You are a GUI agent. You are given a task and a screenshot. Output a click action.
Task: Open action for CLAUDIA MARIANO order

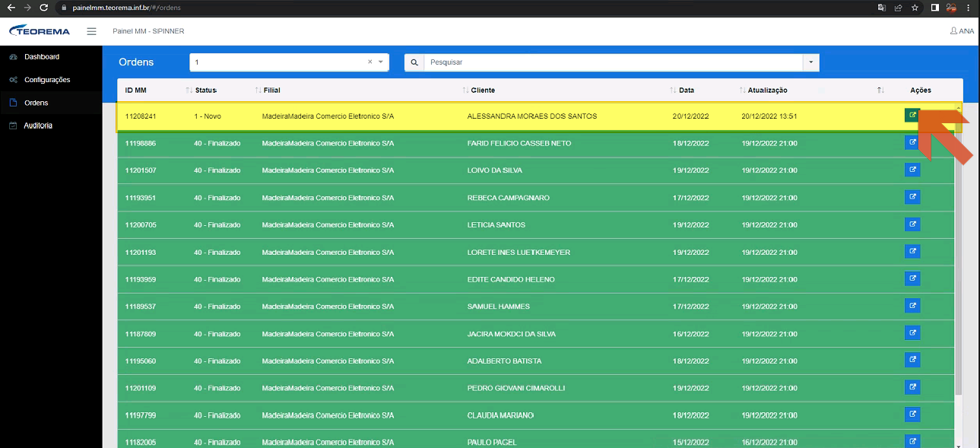[912, 415]
